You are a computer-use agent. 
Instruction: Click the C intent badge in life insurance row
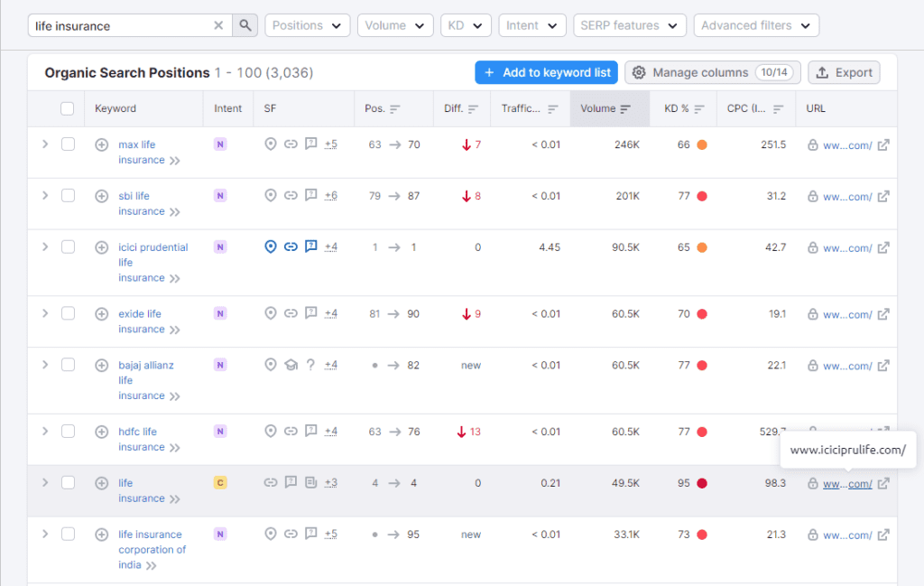220,483
